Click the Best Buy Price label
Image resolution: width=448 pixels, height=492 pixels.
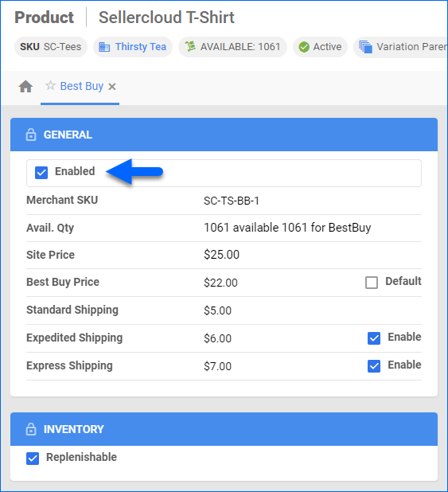(x=63, y=282)
